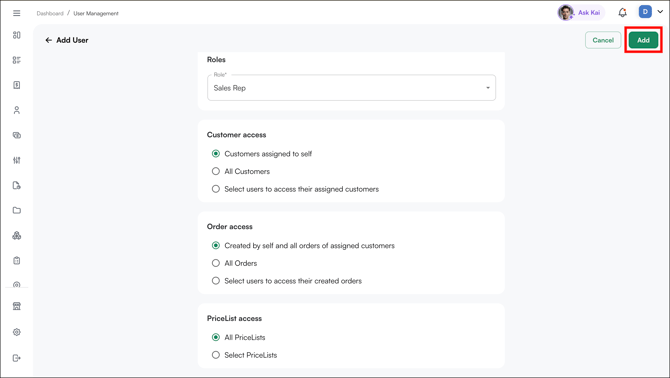Click the blue D user avatar

[x=645, y=12]
